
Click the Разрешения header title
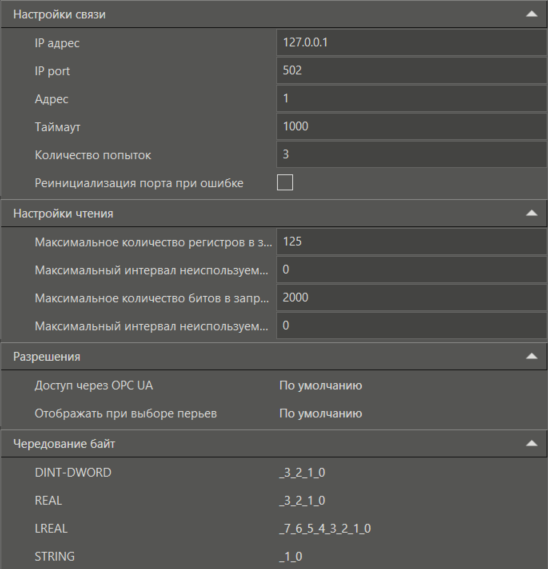tap(47, 357)
